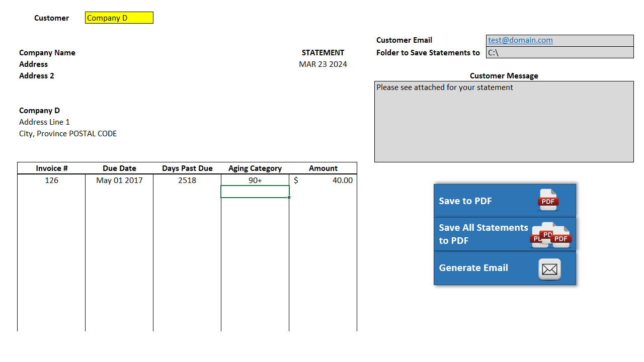Click the 90+ aging category cell
644x362 pixels.
[255, 180]
